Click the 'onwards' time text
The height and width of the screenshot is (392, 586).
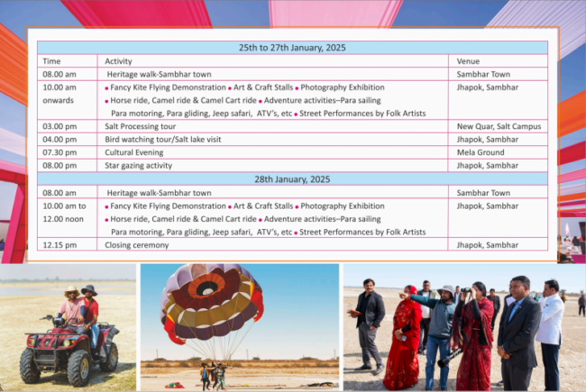58,101
